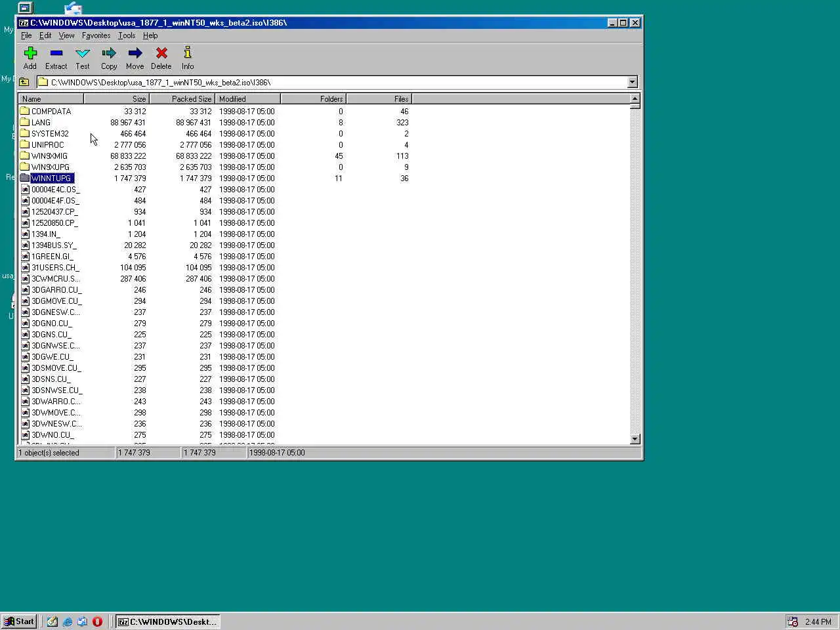Select the file 3DGARRO.CU_
The width and height of the screenshot is (840, 630).
tap(56, 289)
